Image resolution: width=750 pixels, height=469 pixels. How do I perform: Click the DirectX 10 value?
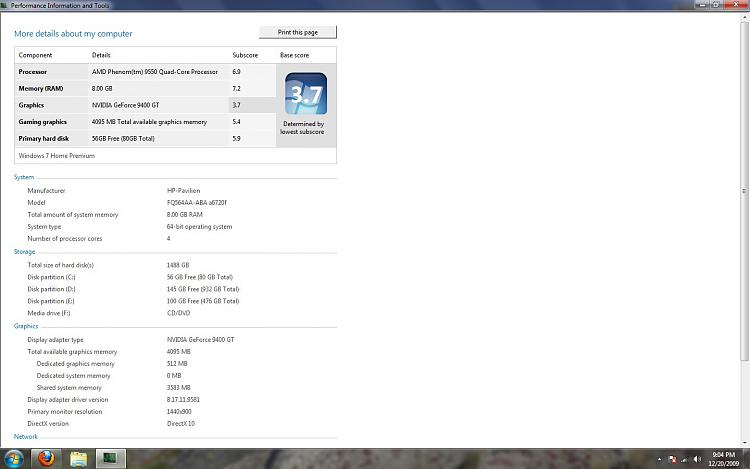(x=181, y=424)
